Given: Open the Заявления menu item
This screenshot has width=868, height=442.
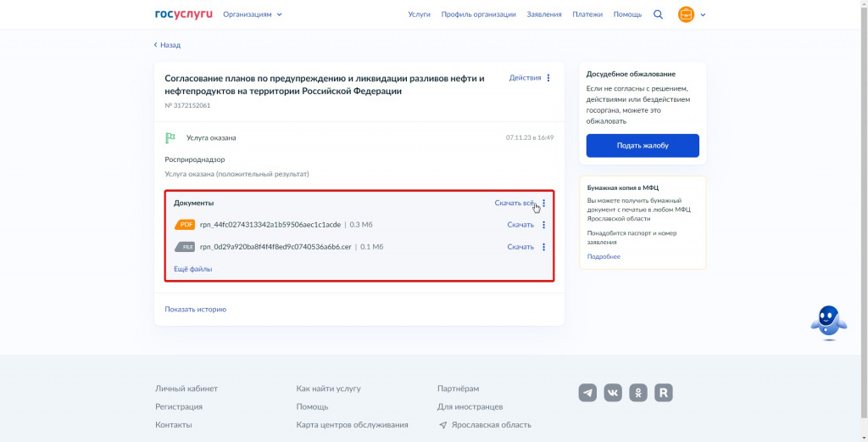Looking at the screenshot, I should pyautogui.click(x=544, y=14).
